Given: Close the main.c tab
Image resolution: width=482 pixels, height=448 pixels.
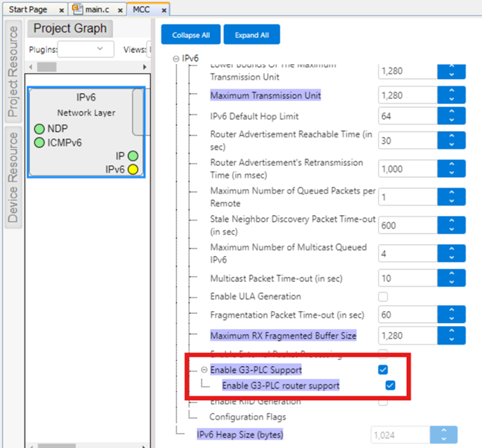Looking at the screenshot, I should point(120,10).
